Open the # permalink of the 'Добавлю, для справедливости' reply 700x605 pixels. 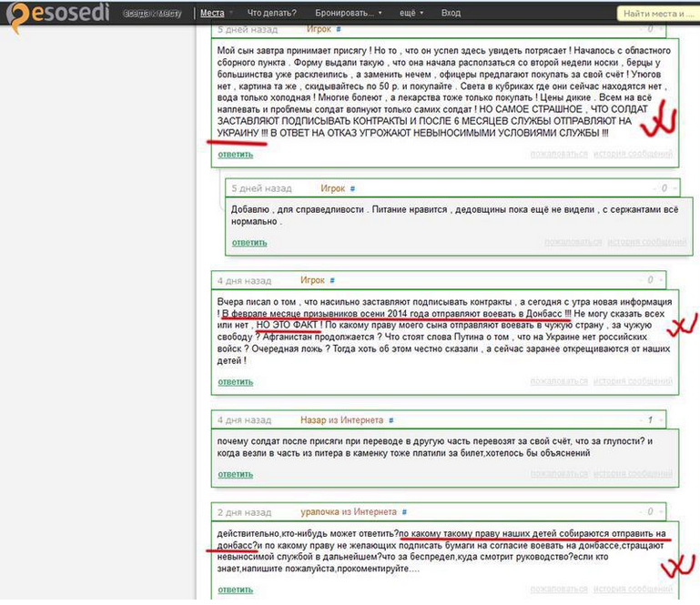coord(352,188)
